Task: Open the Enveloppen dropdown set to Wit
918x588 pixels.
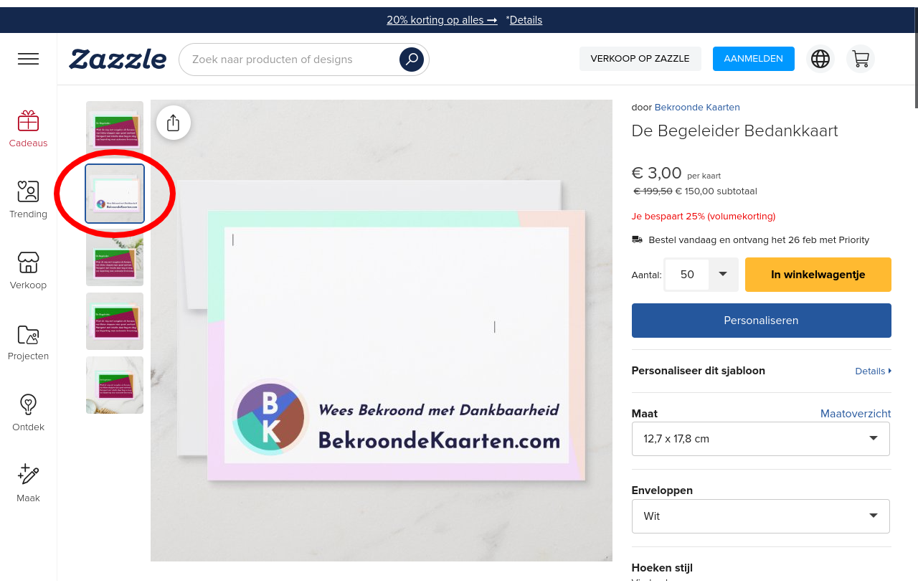Action: point(760,516)
